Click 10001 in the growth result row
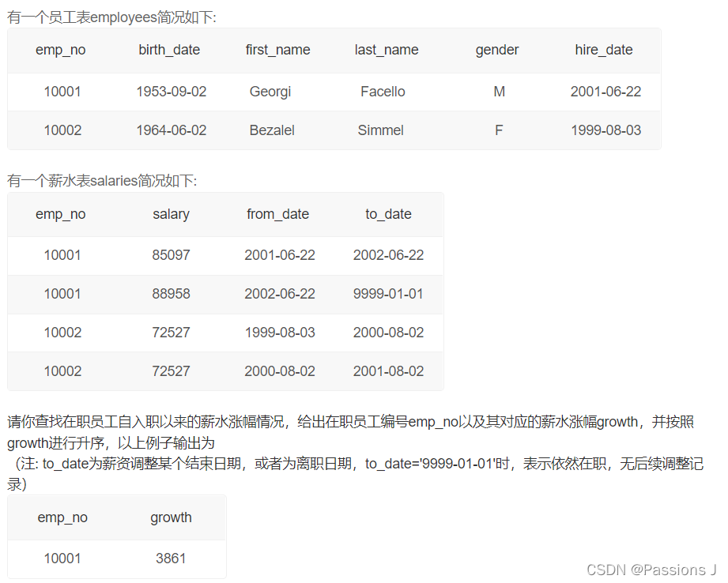This screenshot has width=728, height=583. click(x=62, y=558)
